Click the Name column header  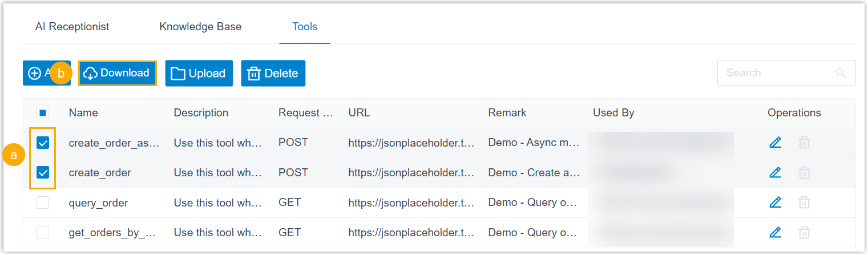(83, 113)
